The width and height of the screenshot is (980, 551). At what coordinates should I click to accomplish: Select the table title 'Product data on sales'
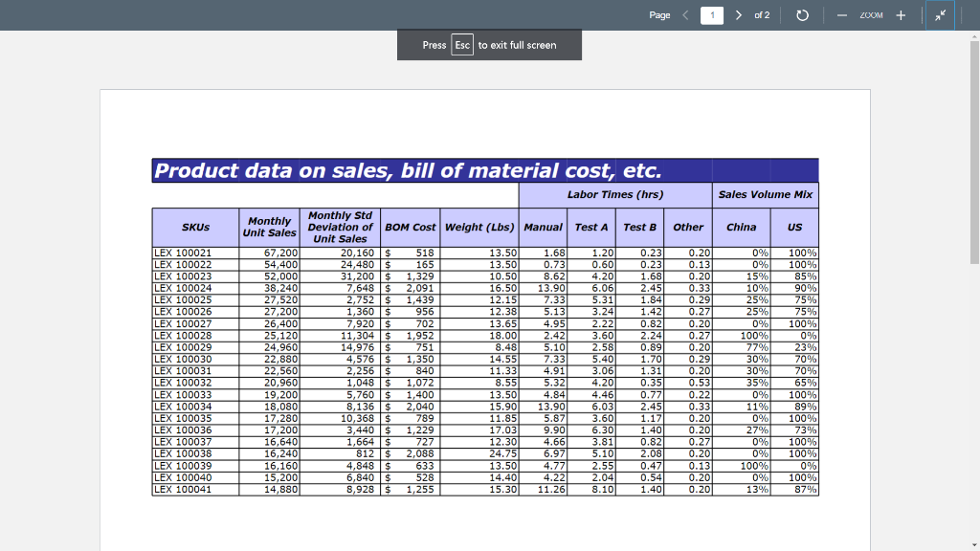coord(408,170)
